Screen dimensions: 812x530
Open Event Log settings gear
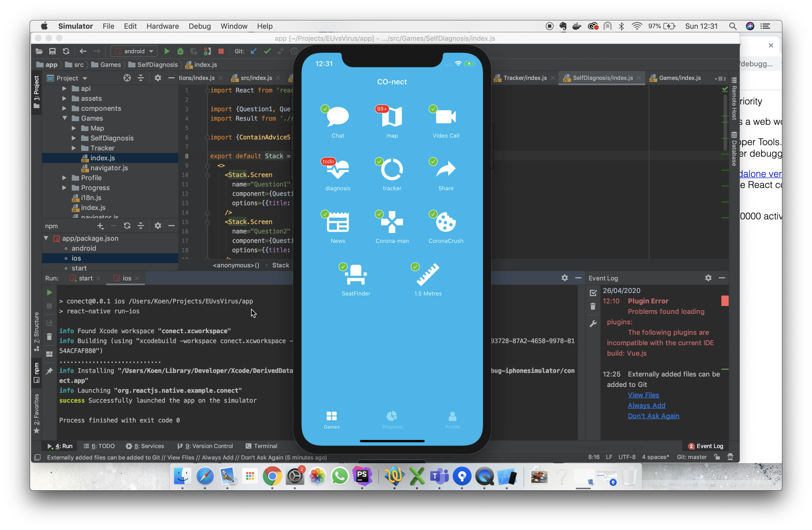click(x=708, y=278)
